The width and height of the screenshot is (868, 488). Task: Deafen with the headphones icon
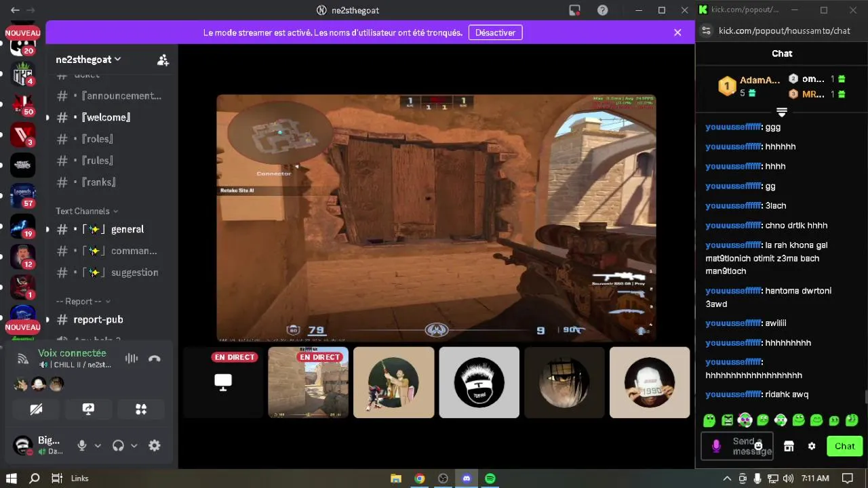pyautogui.click(x=118, y=445)
